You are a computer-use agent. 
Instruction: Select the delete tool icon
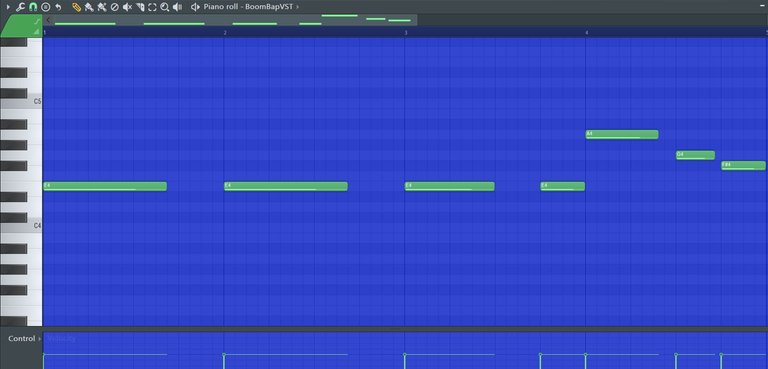115,7
